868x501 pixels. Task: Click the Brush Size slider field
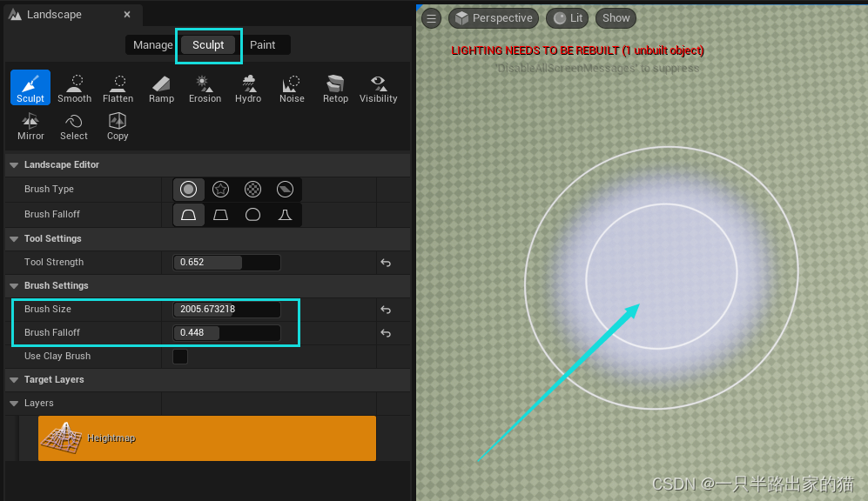[226, 309]
